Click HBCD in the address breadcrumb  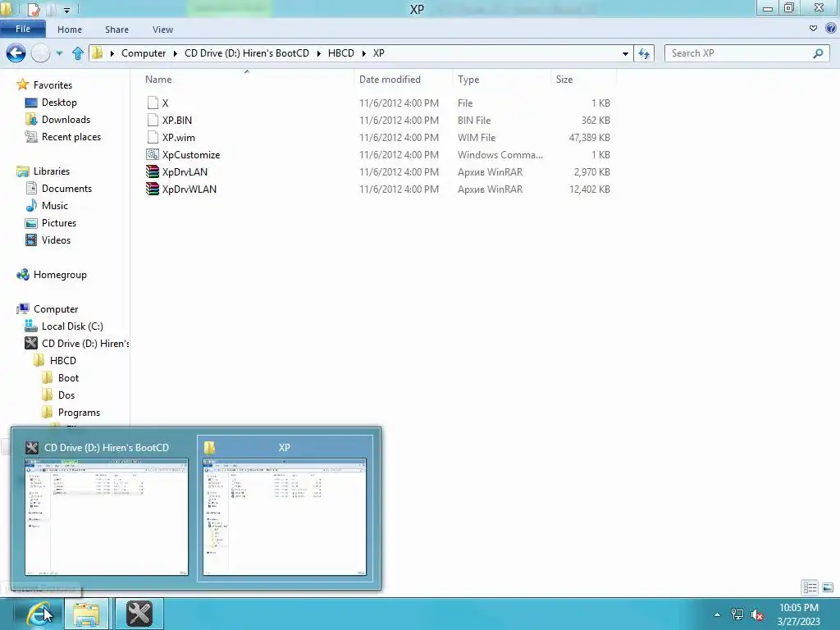click(x=340, y=53)
